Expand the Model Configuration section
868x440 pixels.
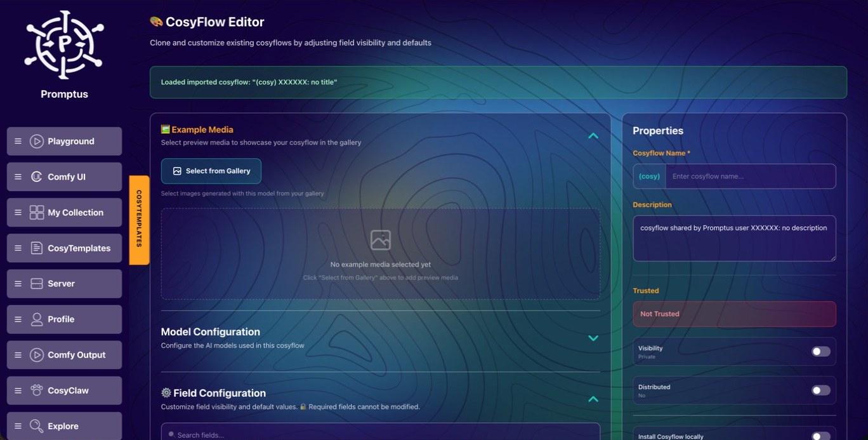pos(593,338)
